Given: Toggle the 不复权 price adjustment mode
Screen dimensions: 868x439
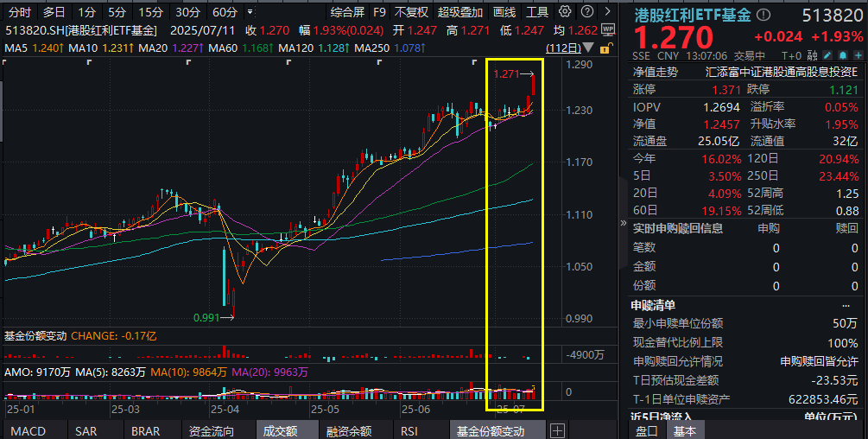Looking at the screenshot, I should point(411,12).
